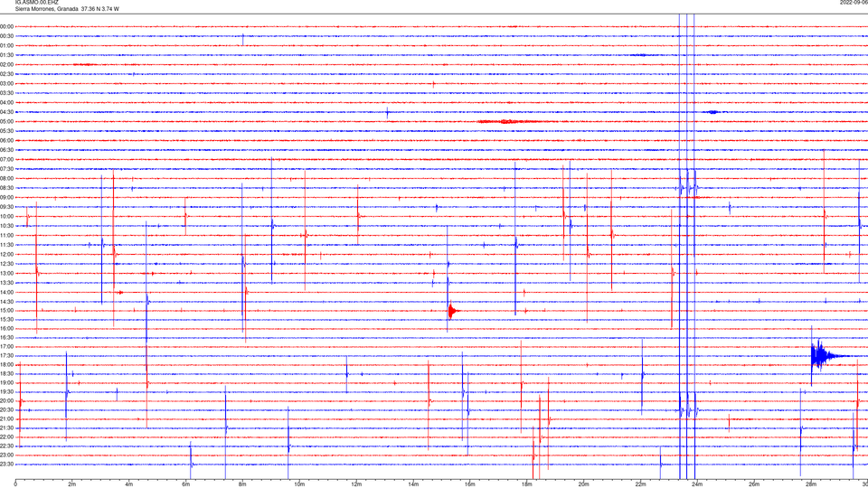
Task: Select the 20:00 trace time label
Action: pos(7,400)
